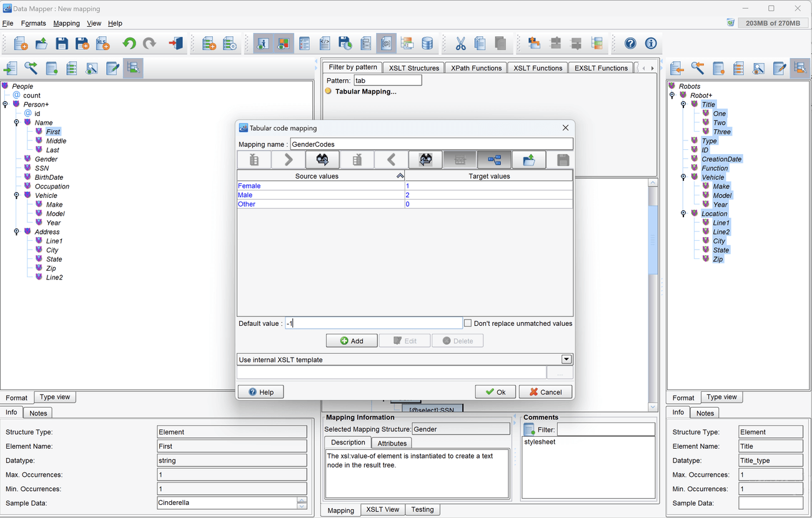This screenshot has width=812, height=518.
Task: Click the Sample Data stepper arrows
Action: coord(302,503)
